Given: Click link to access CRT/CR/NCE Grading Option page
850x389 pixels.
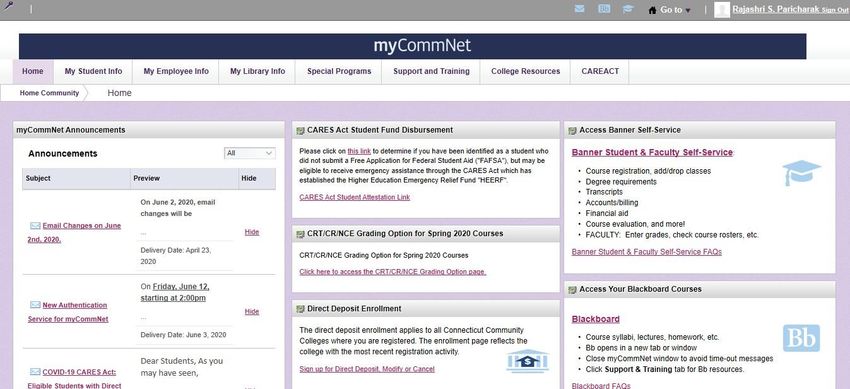Looking at the screenshot, I should tap(392, 272).
